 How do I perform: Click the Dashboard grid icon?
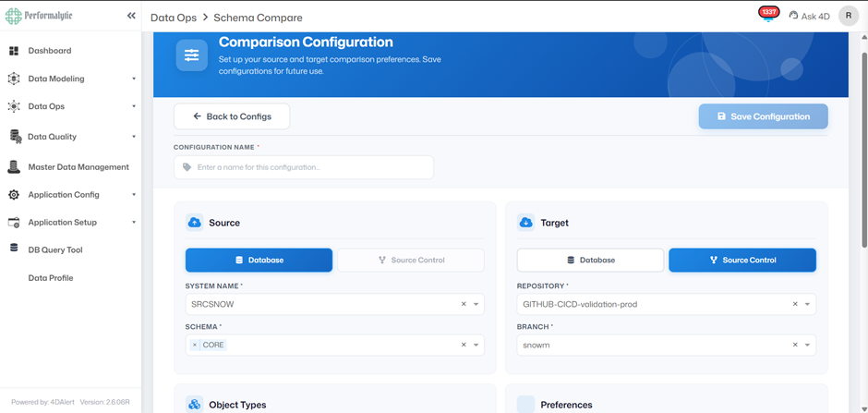[x=15, y=51]
